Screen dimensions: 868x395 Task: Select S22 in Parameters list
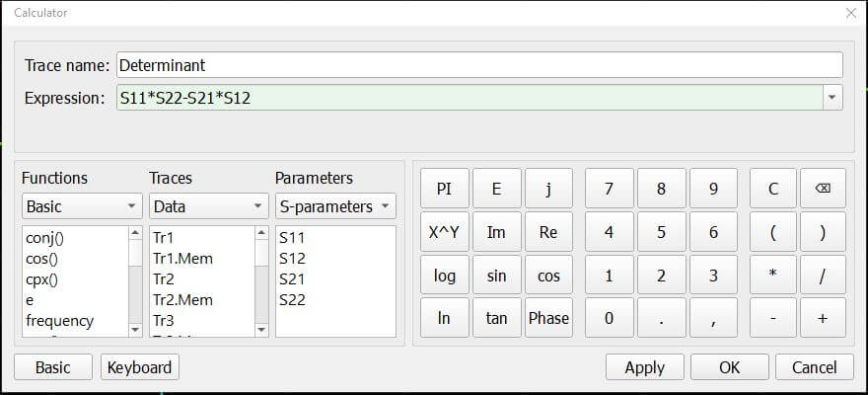tap(292, 300)
